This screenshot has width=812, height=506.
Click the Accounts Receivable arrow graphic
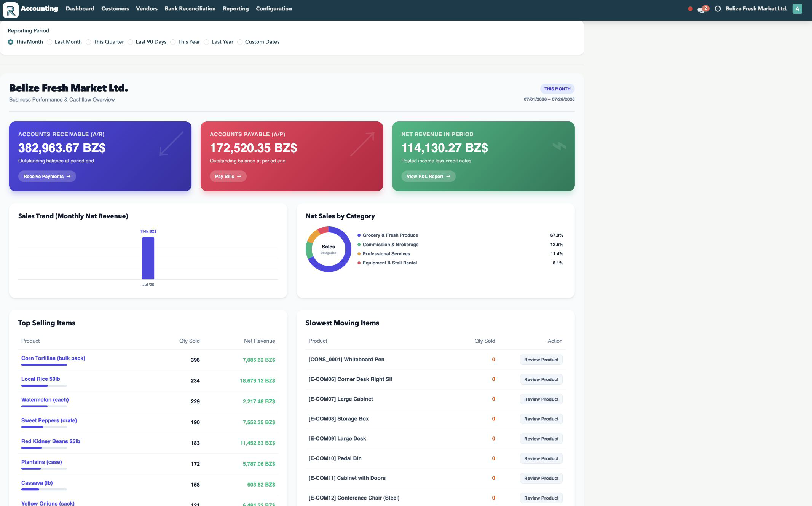pyautogui.click(x=171, y=143)
